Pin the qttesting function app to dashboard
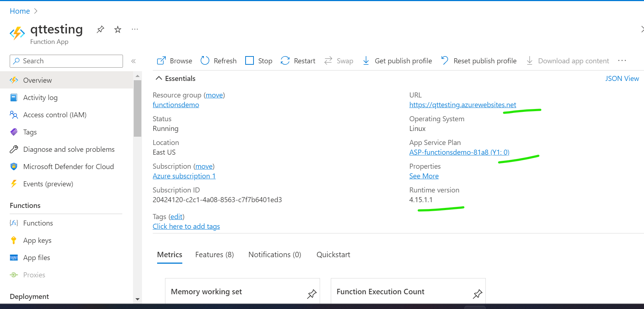The height and width of the screenshot is (309, 644). 100,29
